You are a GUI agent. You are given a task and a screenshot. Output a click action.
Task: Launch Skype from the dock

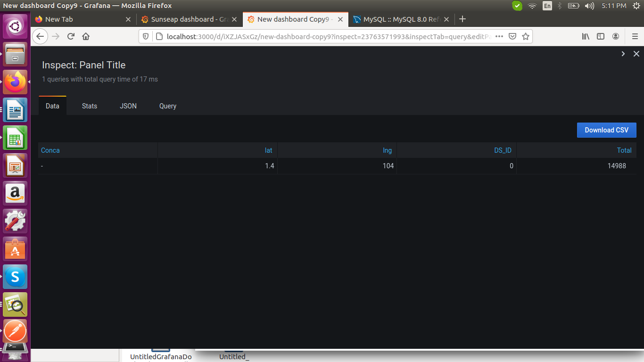point(15,277)
